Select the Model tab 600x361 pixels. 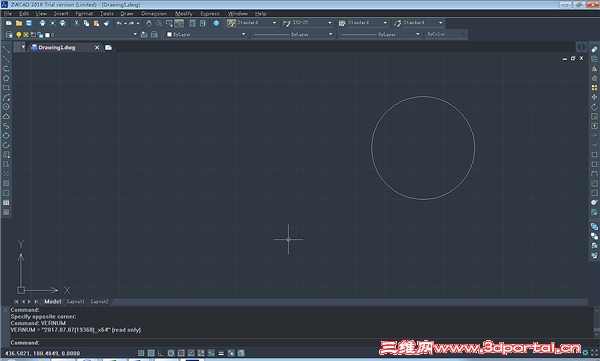(52, 302)
